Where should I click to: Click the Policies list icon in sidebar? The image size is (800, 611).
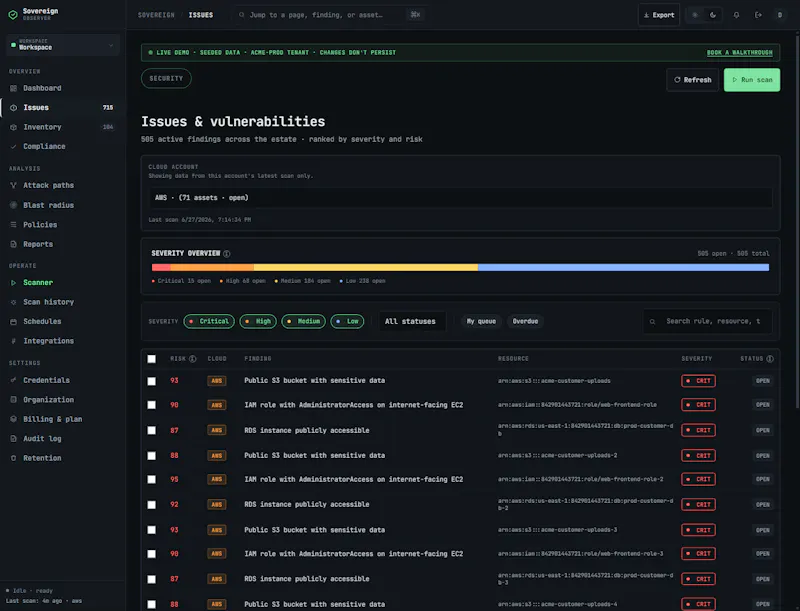14,224
